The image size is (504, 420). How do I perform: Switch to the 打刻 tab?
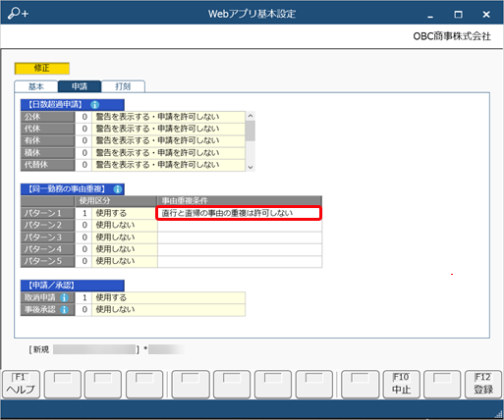tap(123, 86)
